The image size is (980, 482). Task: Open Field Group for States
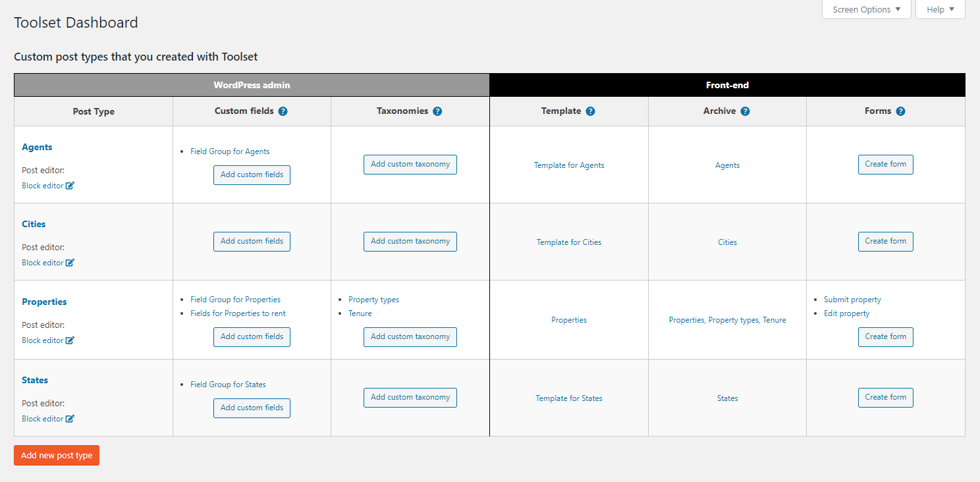point(228,385)
